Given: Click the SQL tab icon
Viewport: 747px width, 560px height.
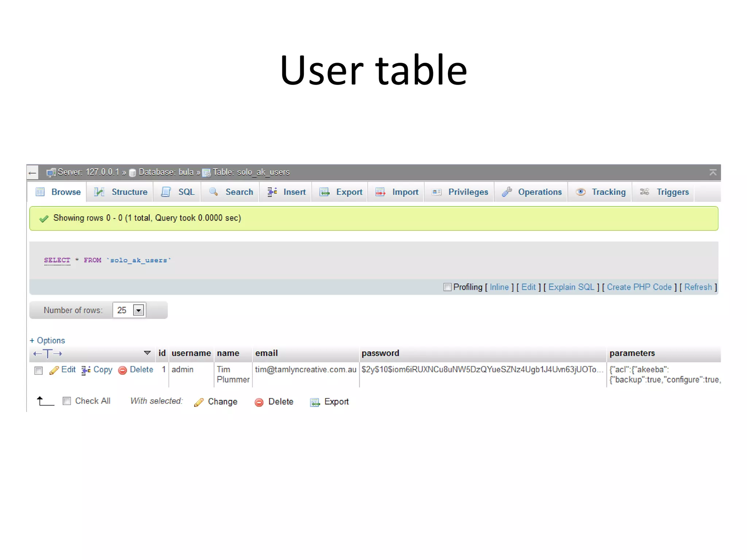Looking at the screenshot, I should (166, 192).
